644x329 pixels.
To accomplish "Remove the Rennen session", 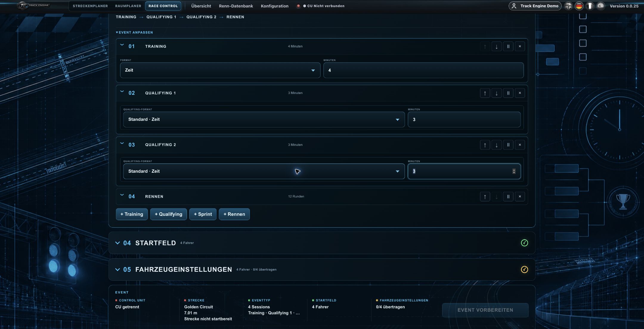I will (520, 197).
